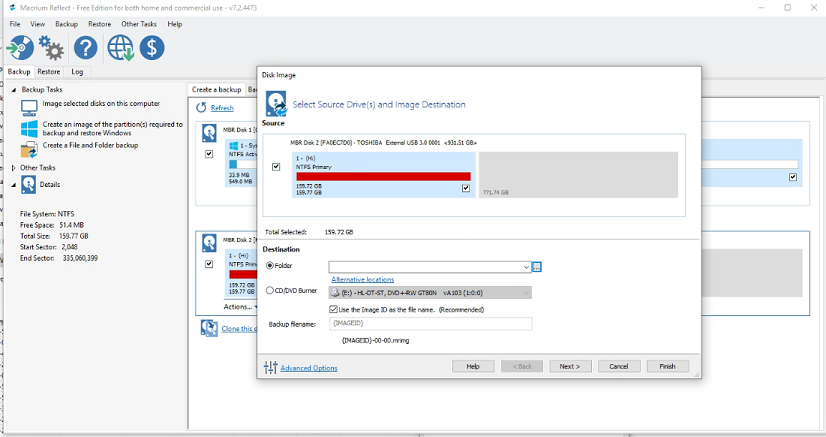826x437 pixels.
Task: Click the Free Space: 51.4 MB text
Action: point(52,225)
